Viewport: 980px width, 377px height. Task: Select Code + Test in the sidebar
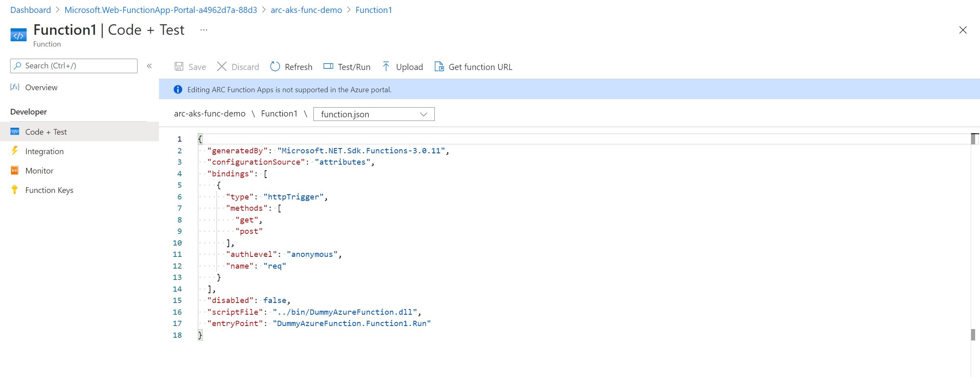click(46, 131)
